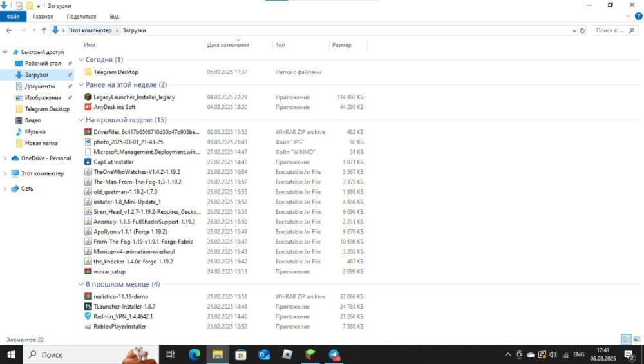Select Microsoft.Management.Deployment.win file

[x=147, y=152]
